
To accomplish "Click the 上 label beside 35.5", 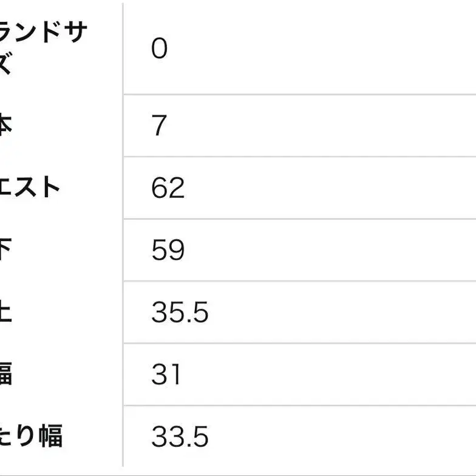I will pos(5,313).
